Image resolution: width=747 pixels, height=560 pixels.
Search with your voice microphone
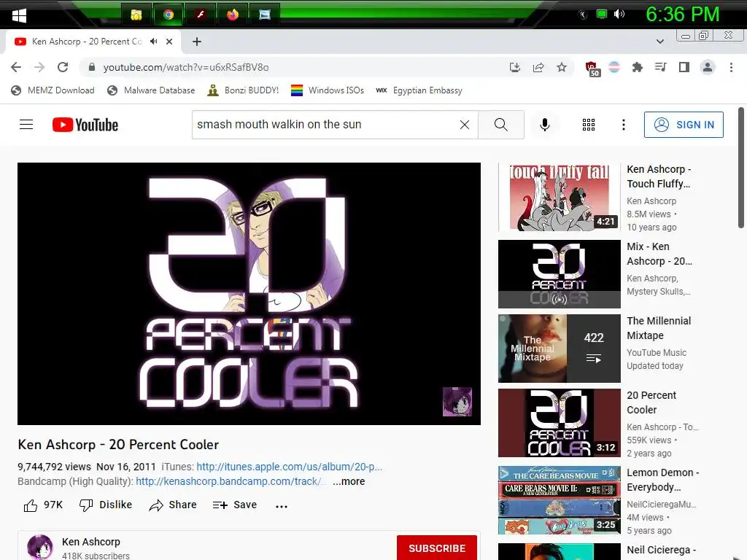pyautogui.click(x=545, y=125)
